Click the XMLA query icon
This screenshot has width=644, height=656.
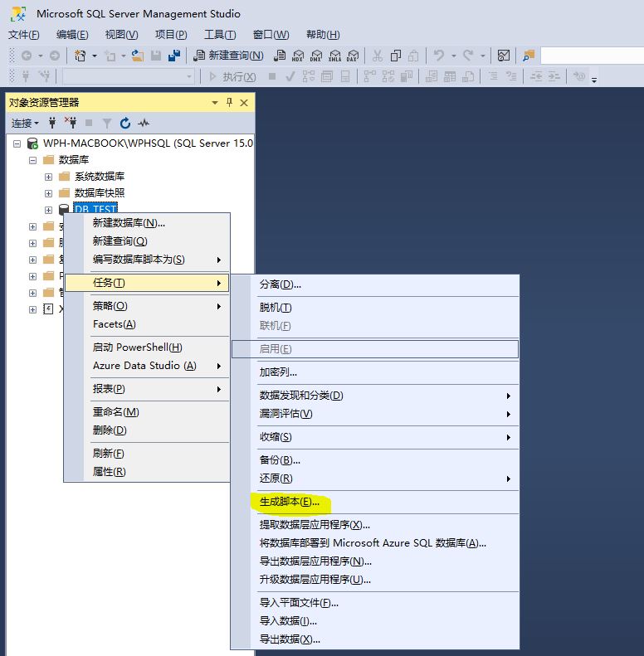tap(334, 56)
